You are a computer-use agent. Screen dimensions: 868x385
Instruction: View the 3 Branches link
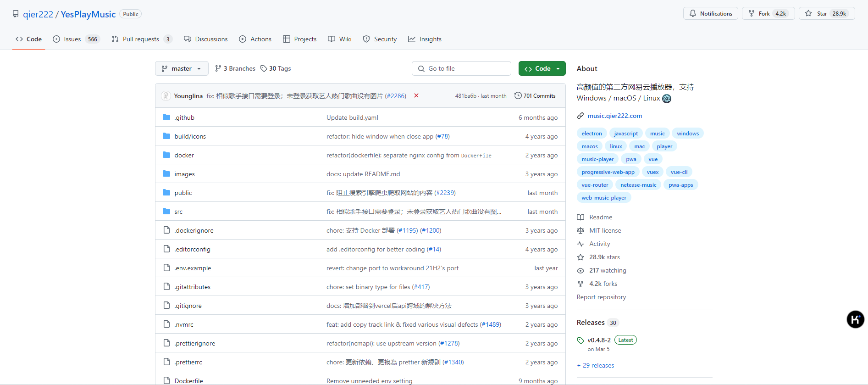tap(235, 68)
